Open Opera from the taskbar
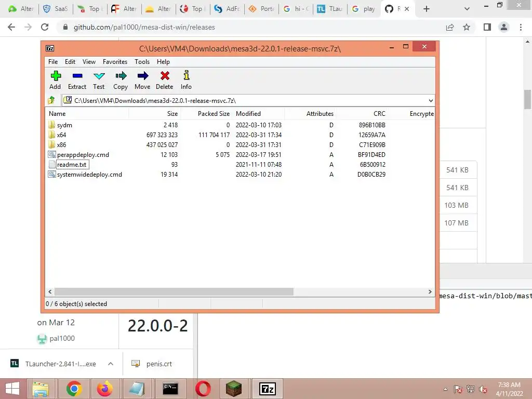 point(203,389)
